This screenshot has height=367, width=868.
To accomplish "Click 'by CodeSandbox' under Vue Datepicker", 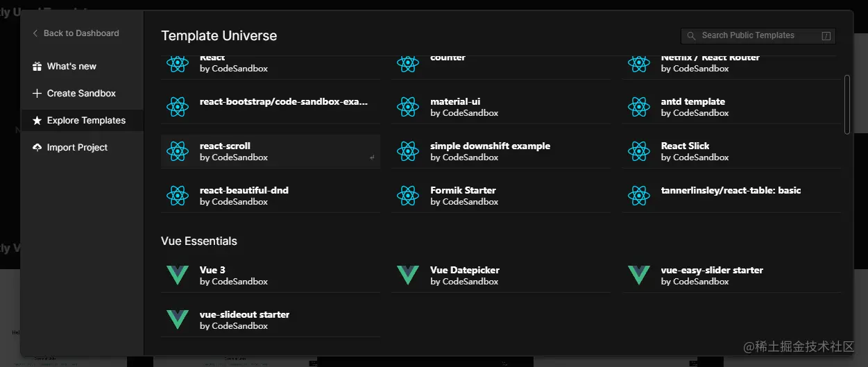I will (464, 282).
